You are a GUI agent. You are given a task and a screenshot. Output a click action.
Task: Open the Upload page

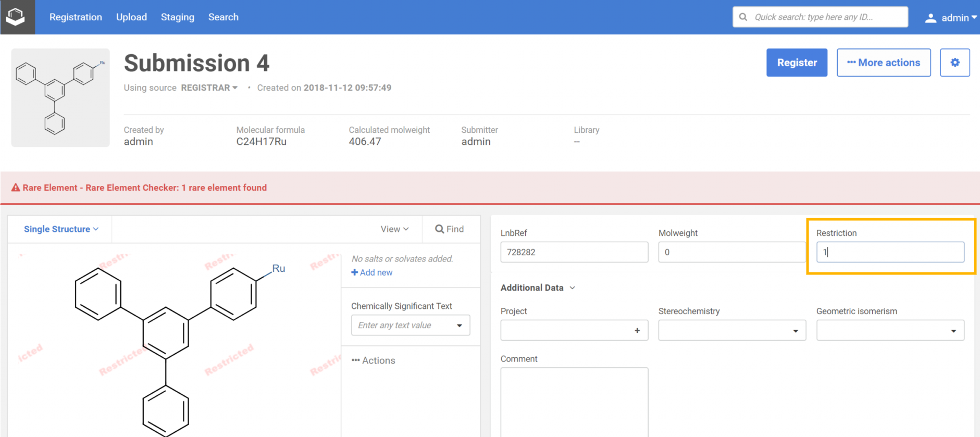[x=131, y=17]
